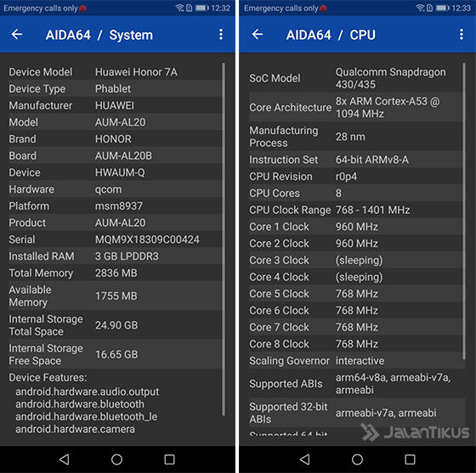Tap android.hardware.audio.output feature
The width and height of the screenshot is (476, 473).
pyautogui.click(x=87, y=391)
